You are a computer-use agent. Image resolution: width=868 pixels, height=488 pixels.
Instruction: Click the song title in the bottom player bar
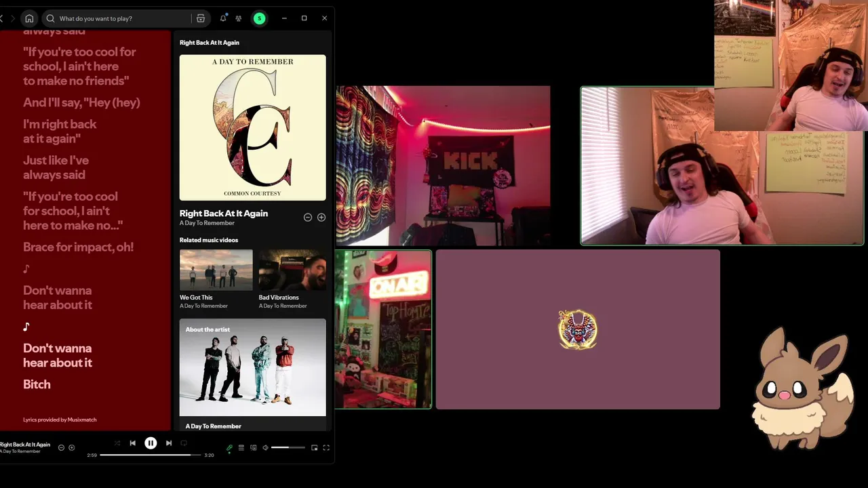[25, 445]
